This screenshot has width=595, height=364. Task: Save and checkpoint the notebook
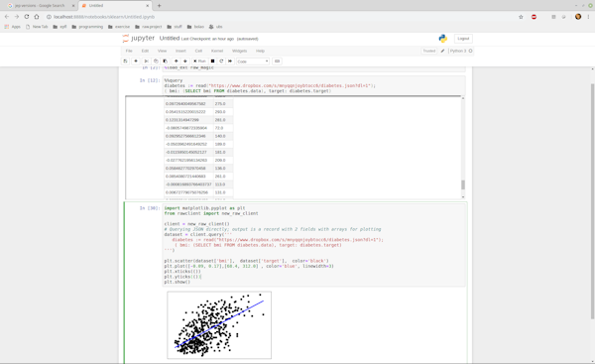[x=125, y=61]
